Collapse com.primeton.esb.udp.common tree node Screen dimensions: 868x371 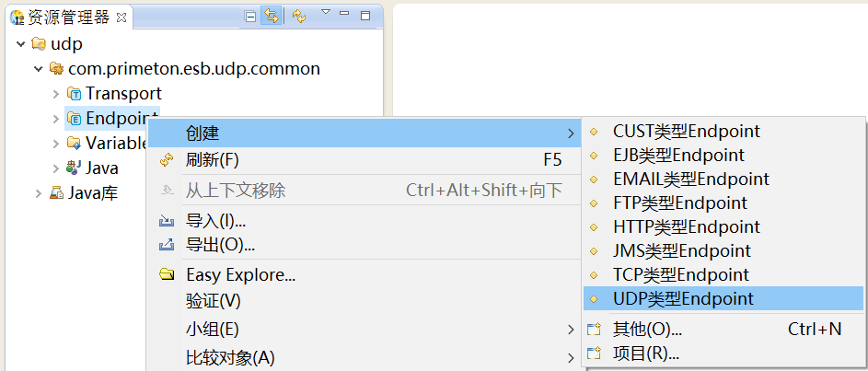[38, 69]
